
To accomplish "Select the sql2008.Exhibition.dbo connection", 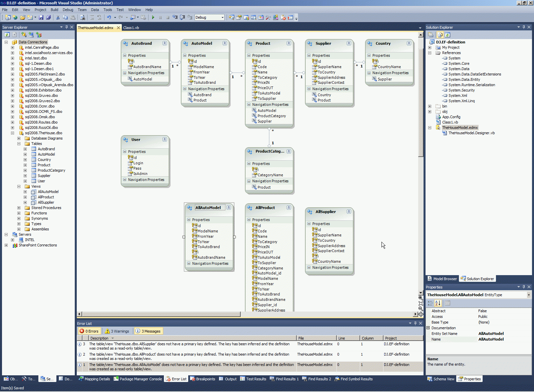I will (43, 90).
